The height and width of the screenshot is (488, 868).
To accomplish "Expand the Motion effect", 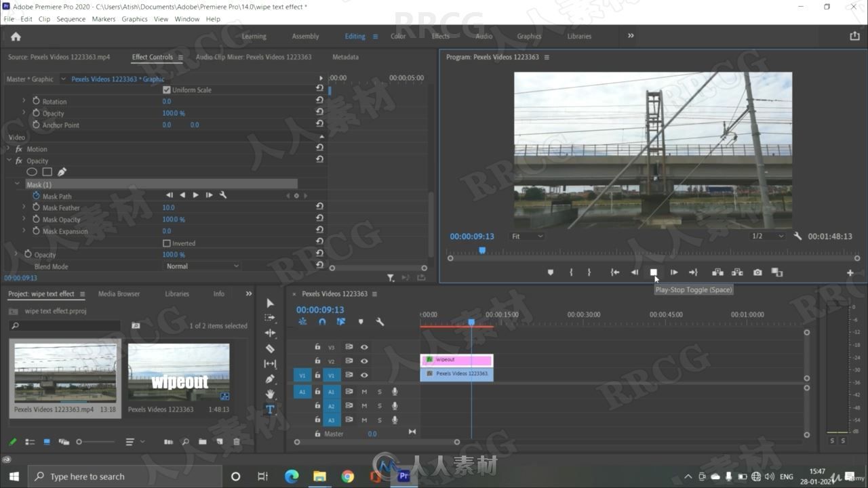I will pos(9,148).
